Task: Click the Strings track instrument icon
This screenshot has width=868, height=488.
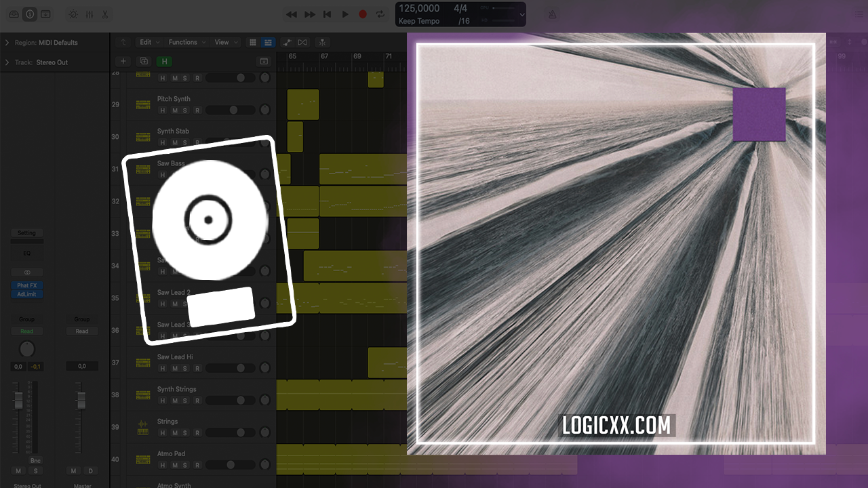Action: click(x=142, y=429)
